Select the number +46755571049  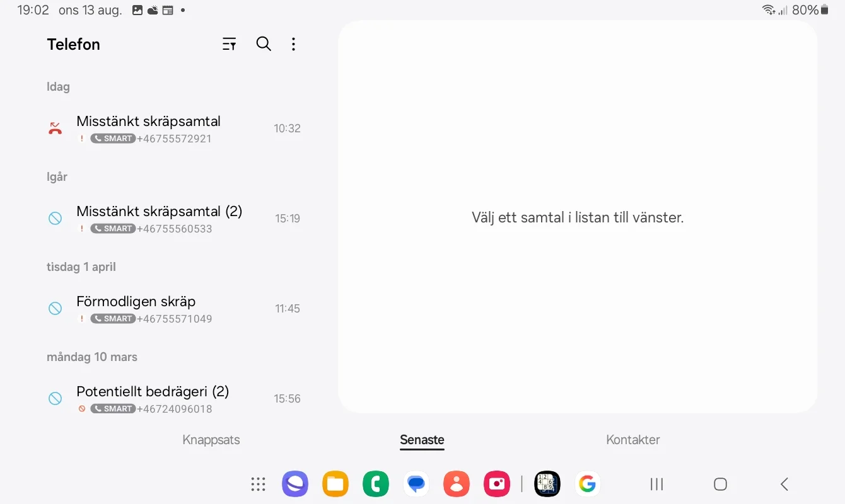[175, 319]
